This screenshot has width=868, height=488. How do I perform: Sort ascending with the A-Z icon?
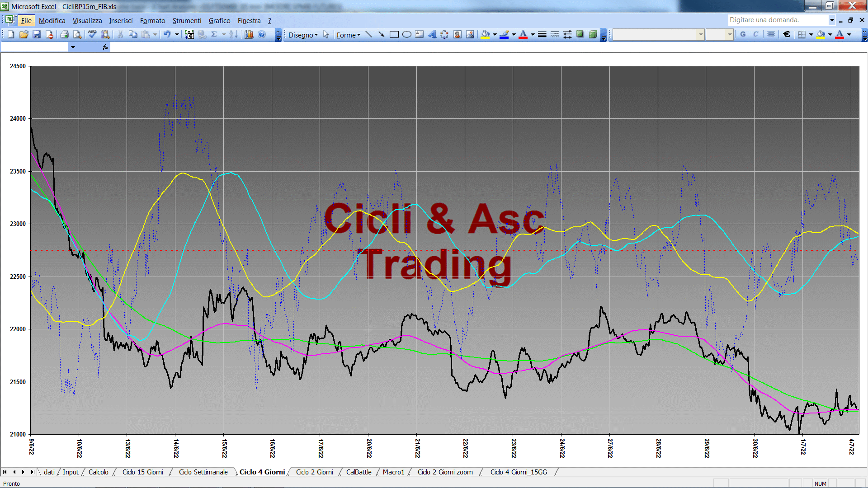233,34
